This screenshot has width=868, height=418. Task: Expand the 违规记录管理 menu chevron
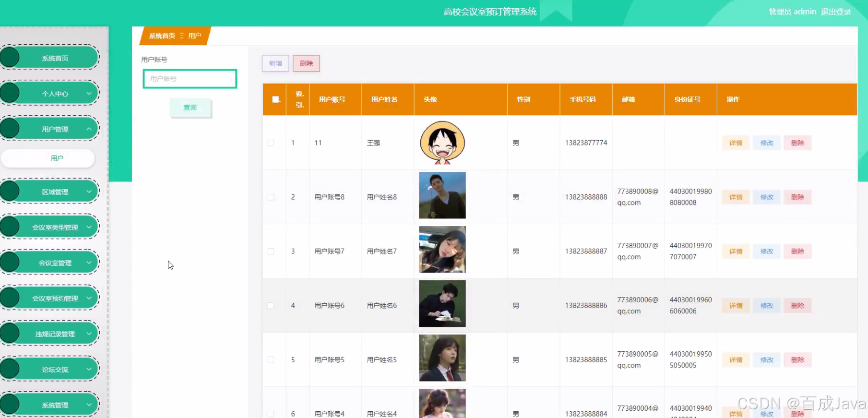coord(89,334)
